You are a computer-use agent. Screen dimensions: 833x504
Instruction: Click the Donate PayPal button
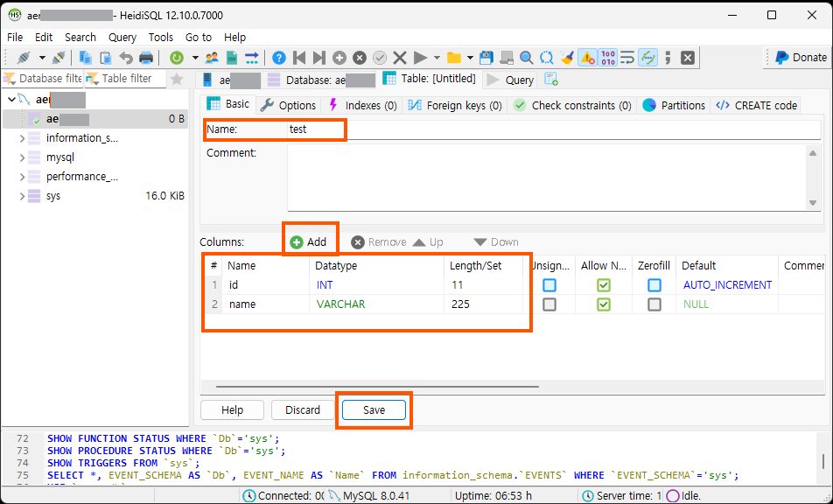coord(801,58)
